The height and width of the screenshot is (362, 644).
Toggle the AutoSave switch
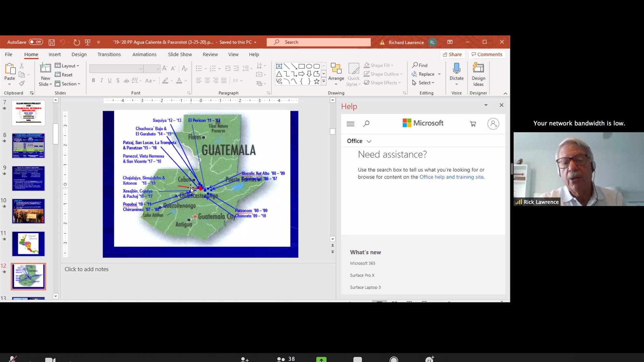pos(35,42)
